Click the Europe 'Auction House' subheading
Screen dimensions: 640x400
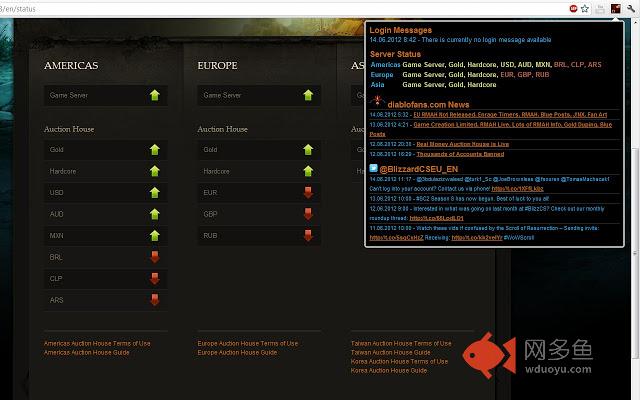(222, 129)
